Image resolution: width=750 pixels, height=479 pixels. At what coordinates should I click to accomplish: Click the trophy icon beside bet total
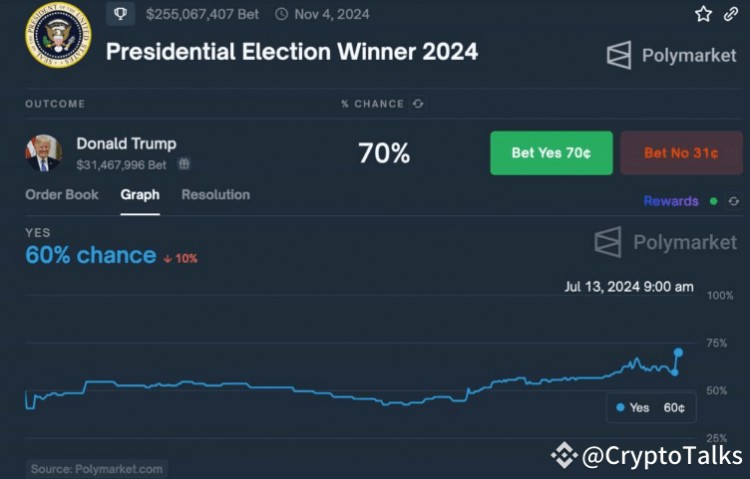[x=121, y=14]
